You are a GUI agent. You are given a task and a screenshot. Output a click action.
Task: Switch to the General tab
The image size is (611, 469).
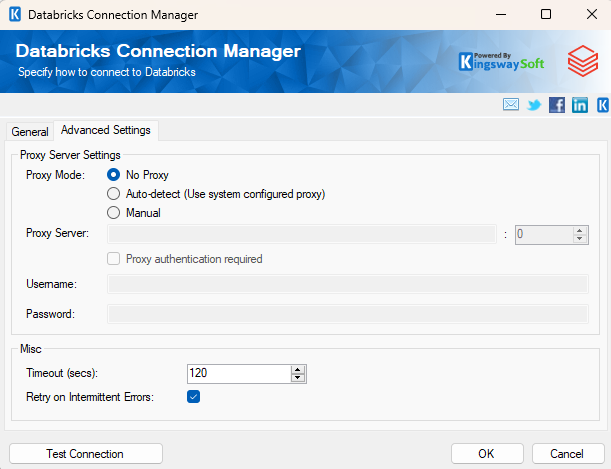(30, 132)
